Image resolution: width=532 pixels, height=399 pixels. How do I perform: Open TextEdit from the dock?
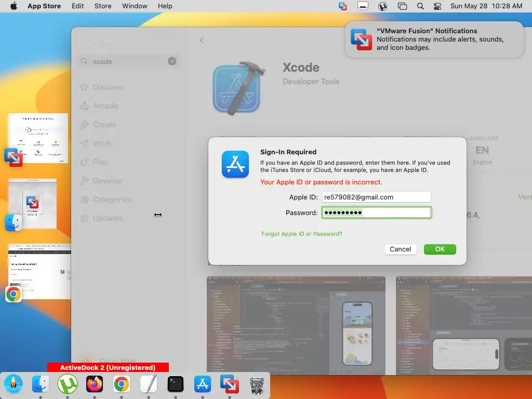coord(149,384)
